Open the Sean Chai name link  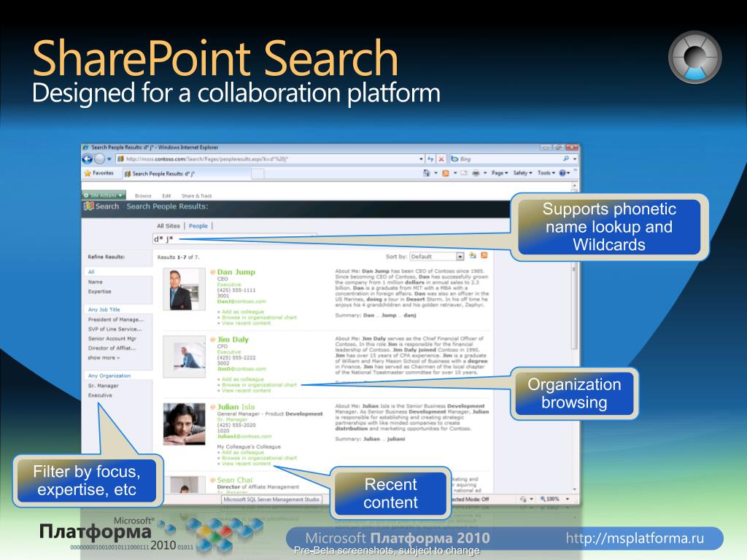click(234, 480)
